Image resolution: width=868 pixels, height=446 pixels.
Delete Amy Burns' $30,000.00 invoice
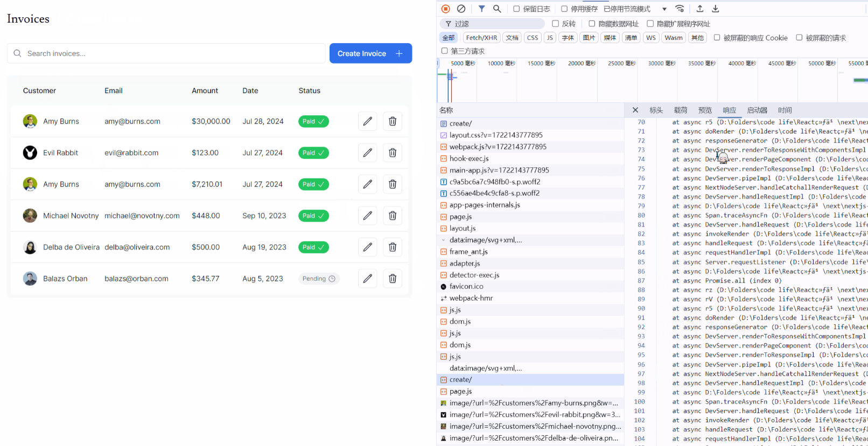393,122
